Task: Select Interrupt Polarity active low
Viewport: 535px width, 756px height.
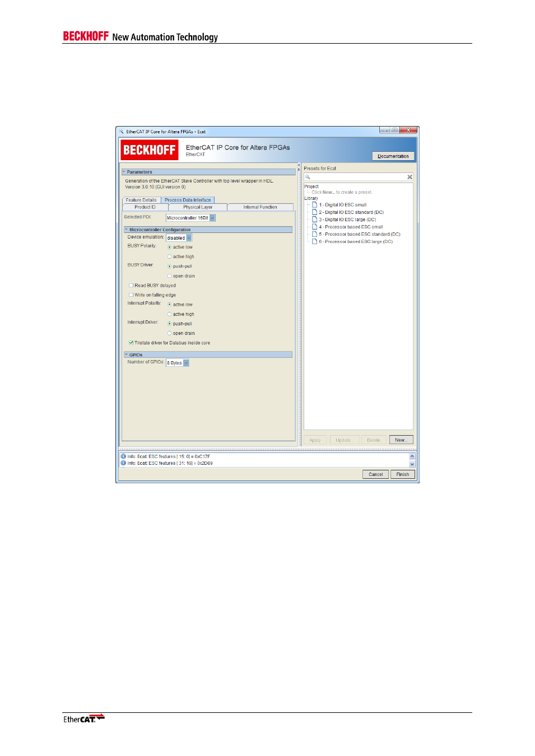Action: [170, 305]
